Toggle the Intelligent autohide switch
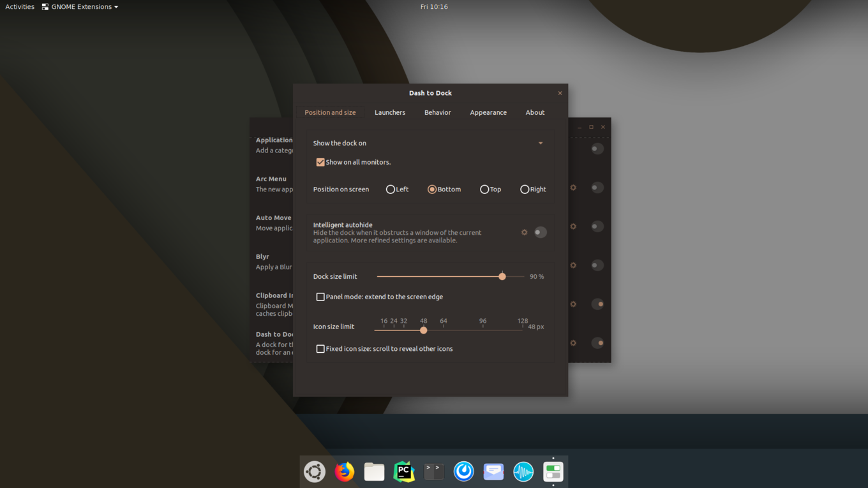Viewport: 868px width, 488px height. point(540,232)
